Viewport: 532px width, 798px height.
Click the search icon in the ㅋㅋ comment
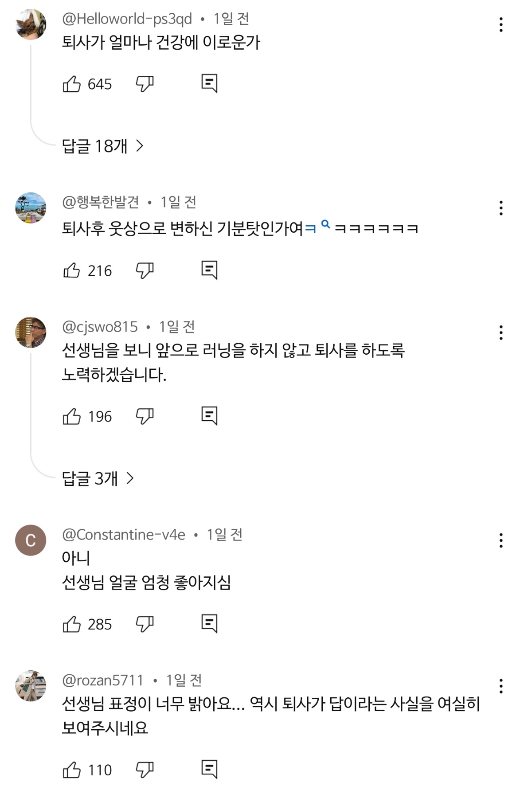point(325,224)
